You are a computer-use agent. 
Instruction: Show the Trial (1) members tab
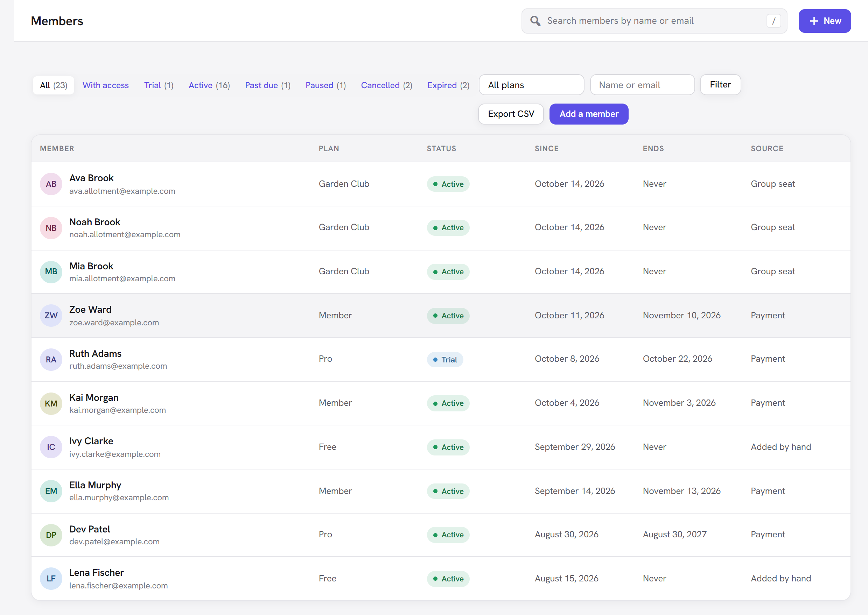pos(159,85)
